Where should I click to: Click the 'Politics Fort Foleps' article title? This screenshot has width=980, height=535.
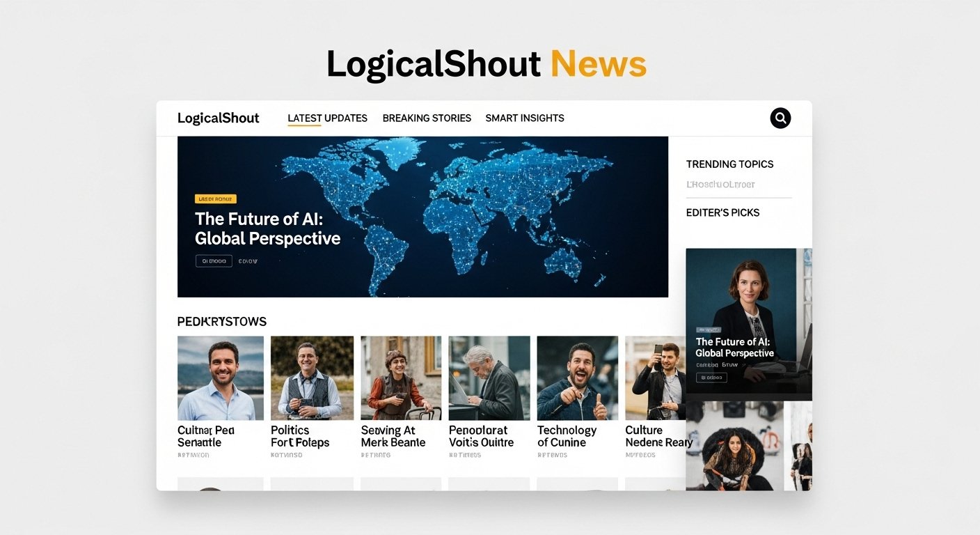click(301, 436)
